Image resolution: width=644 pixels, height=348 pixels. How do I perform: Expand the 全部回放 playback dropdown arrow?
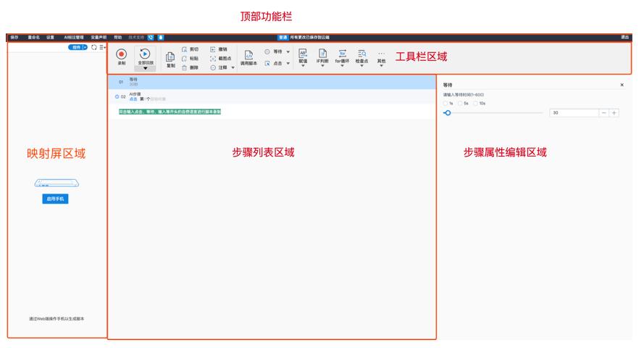click(x=145, y=68)
